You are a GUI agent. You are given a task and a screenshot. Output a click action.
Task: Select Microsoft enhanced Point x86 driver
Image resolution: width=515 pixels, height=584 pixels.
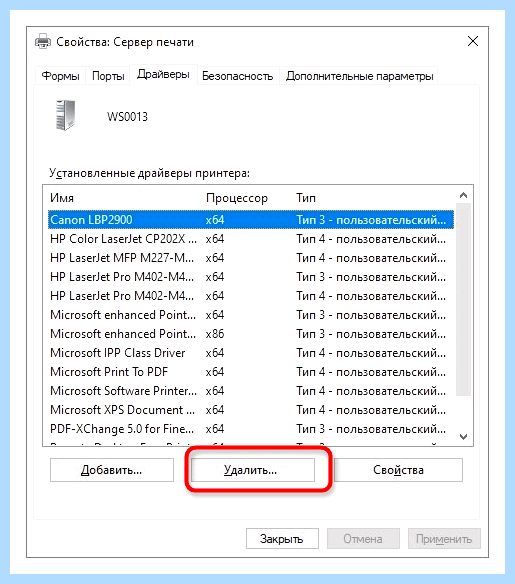pyautogui.click(x=251, y=334)
